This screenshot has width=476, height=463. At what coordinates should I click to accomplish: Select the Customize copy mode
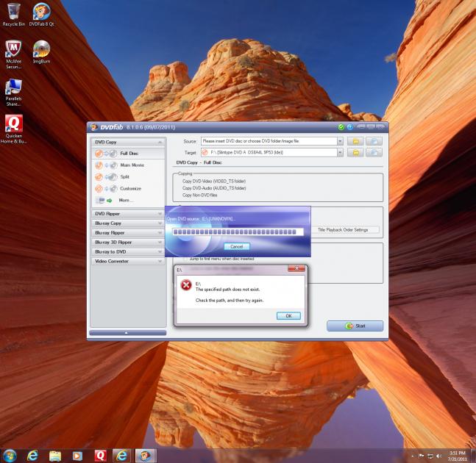(x=130, y=189)
